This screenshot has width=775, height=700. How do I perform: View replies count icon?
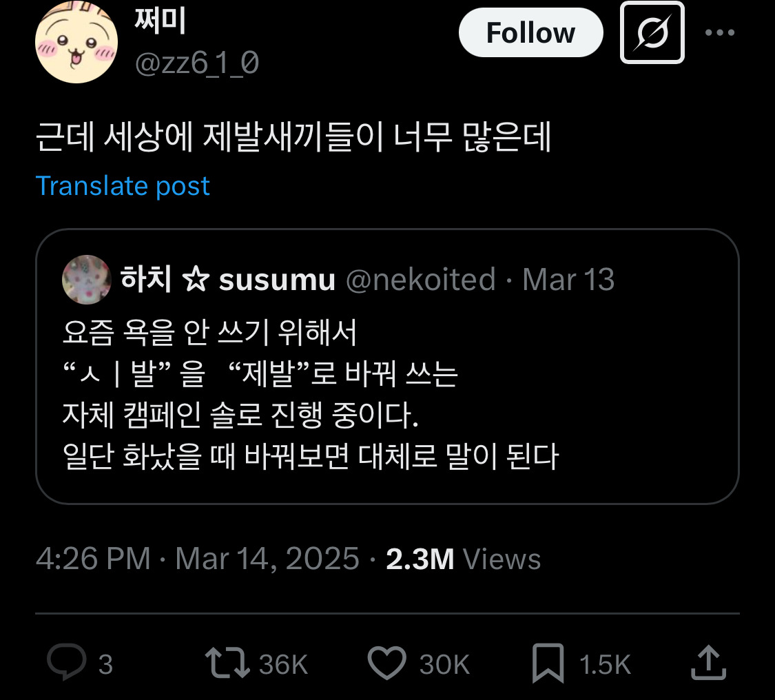click(x=66, y=663)
